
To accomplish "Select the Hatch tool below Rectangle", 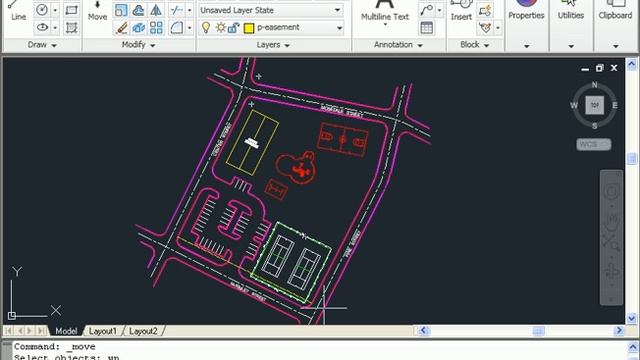I will click(x=71, y=27).
